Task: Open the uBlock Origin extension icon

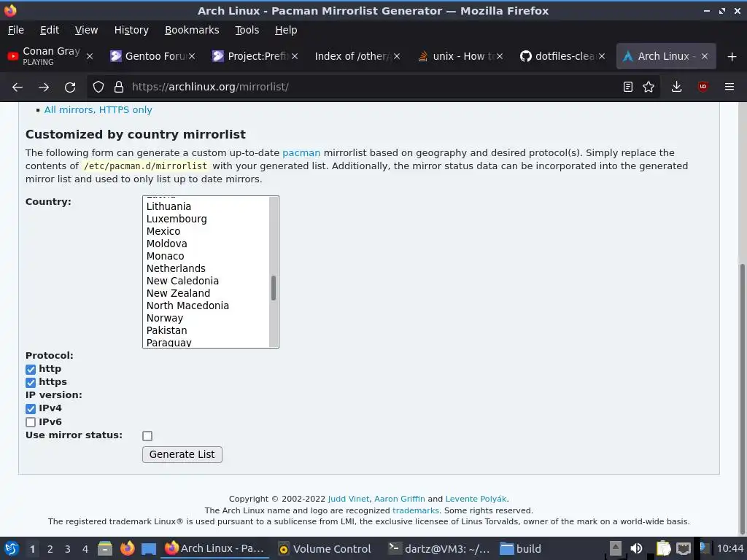Action: [703, 87]
